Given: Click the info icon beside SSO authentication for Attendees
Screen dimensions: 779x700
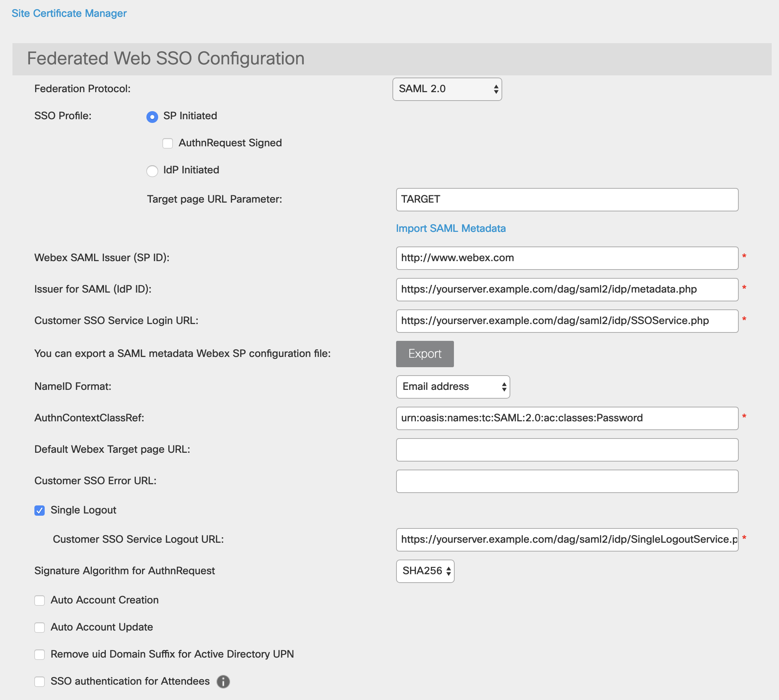Looking at the screenshot, I should pos(224,681).
